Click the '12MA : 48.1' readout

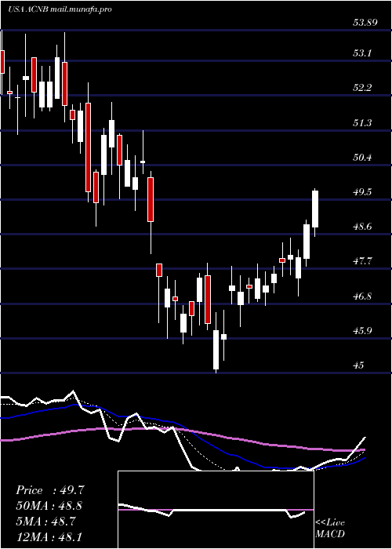[49, 536]
